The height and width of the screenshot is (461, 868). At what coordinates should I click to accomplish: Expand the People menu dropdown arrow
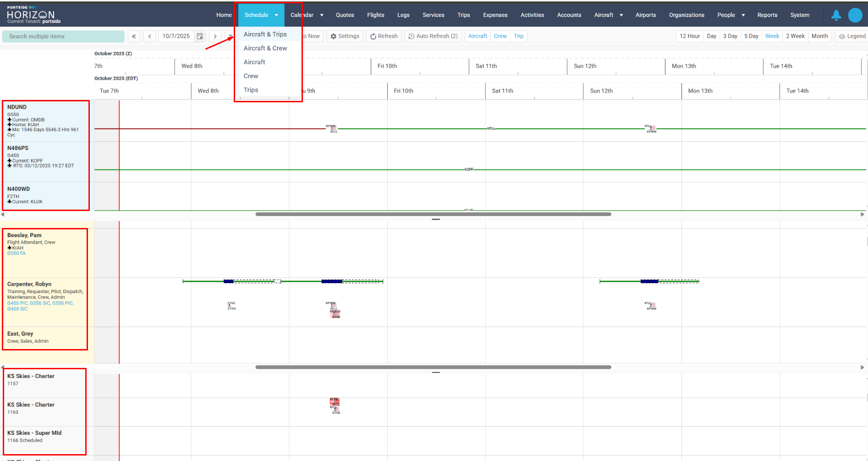pos(743,15)
